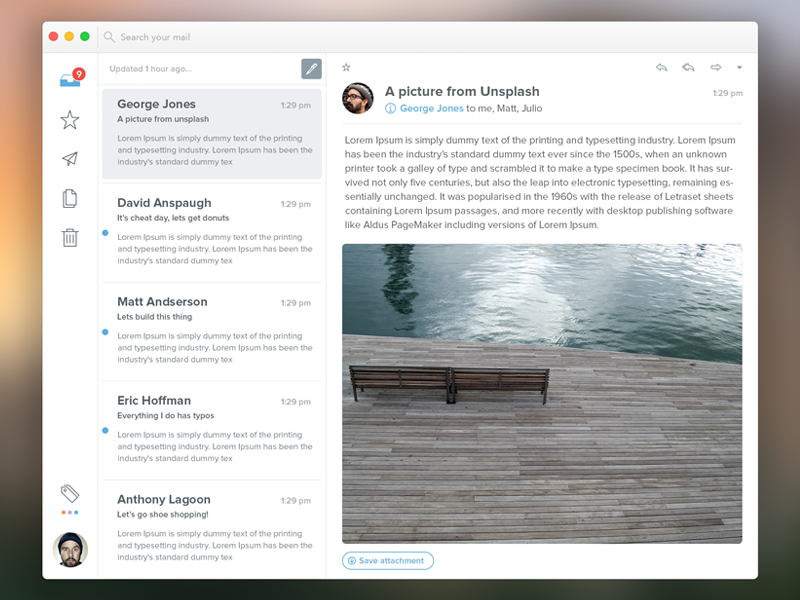800x600 pixels.
Task: Star the open Unsplash email
Action: coord(346,68)
